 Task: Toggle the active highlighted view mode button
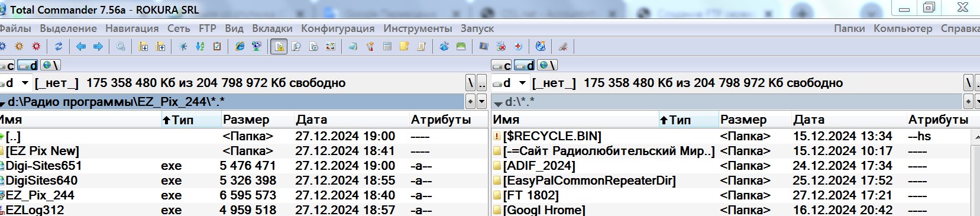(279, 47)
